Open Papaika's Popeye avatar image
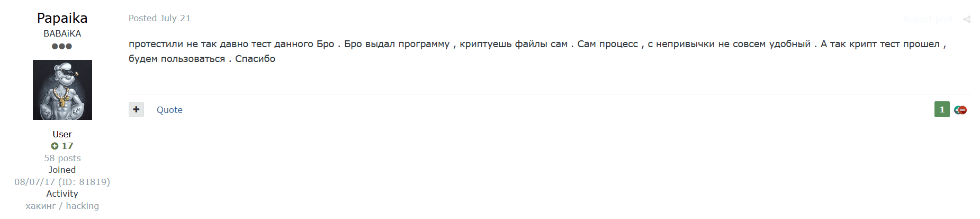980x219 pixels. coord(62,90)
